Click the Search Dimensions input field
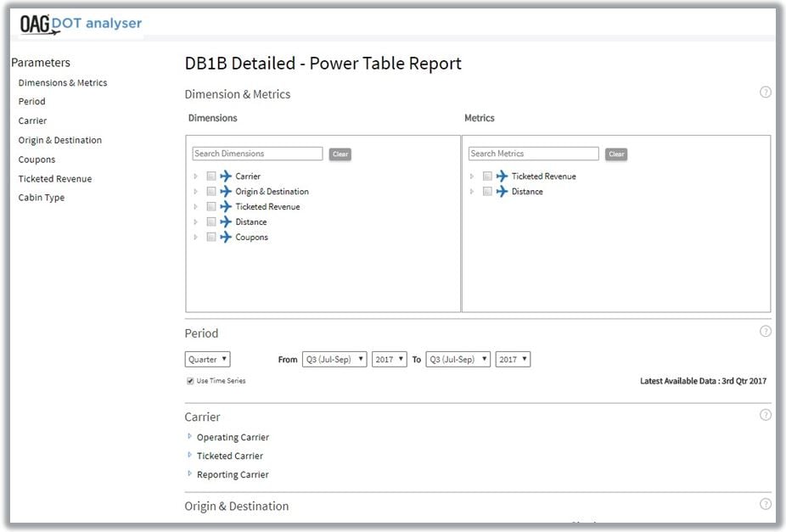The image size is (786, 532). (x=257, y=154)
